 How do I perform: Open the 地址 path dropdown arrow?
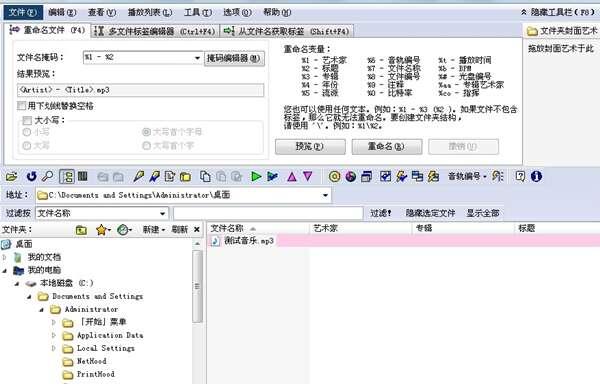coord(325,195)
